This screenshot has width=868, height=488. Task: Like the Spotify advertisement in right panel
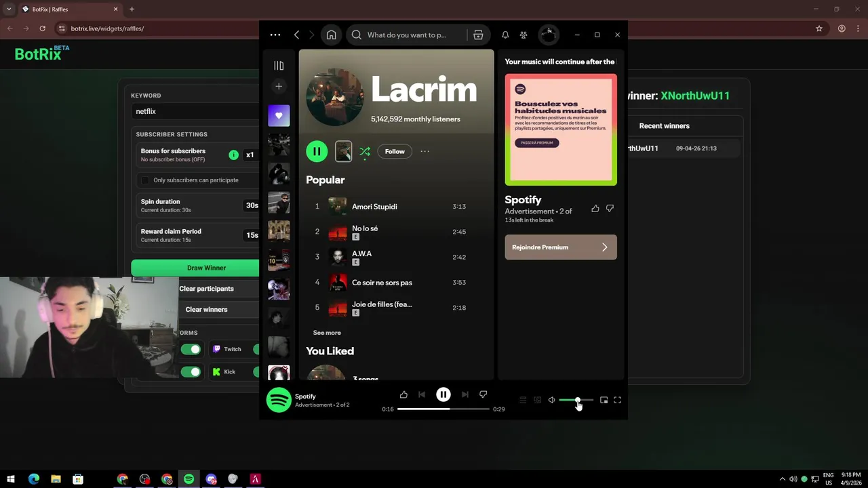pyautogui.click(x=595, y=209)
